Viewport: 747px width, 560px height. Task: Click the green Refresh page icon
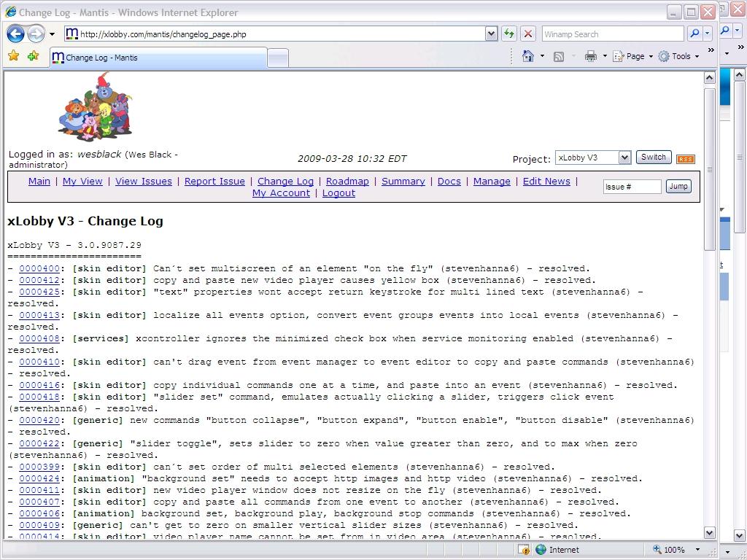(508, 34)
